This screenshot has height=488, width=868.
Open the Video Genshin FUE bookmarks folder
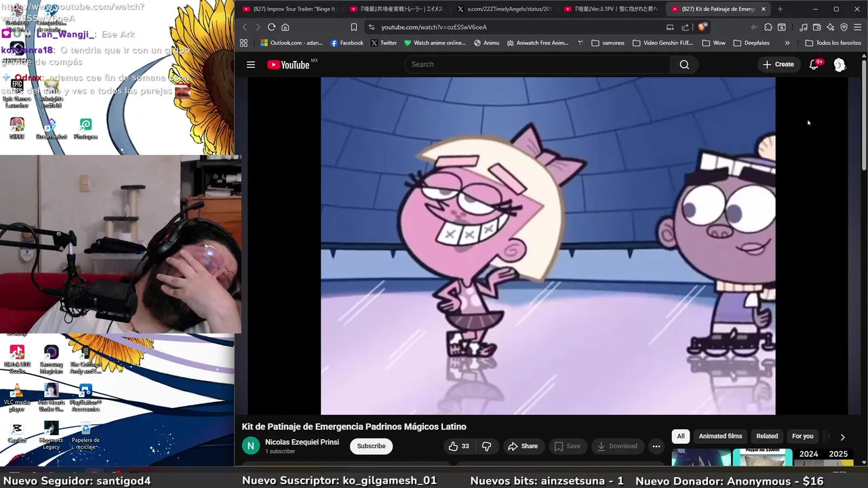(663, 43)
